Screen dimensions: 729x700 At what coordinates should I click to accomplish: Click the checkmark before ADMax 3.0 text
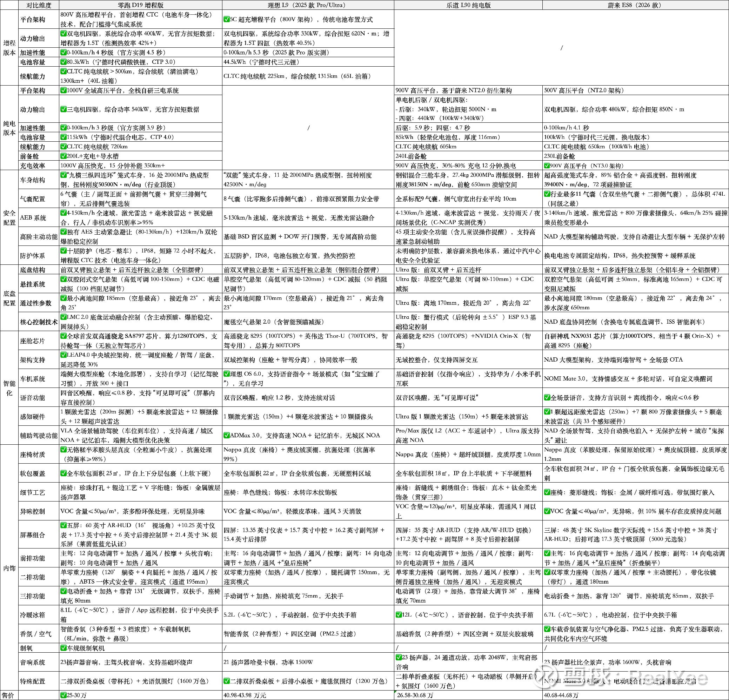pyautogui.click(x=227, y=435)
